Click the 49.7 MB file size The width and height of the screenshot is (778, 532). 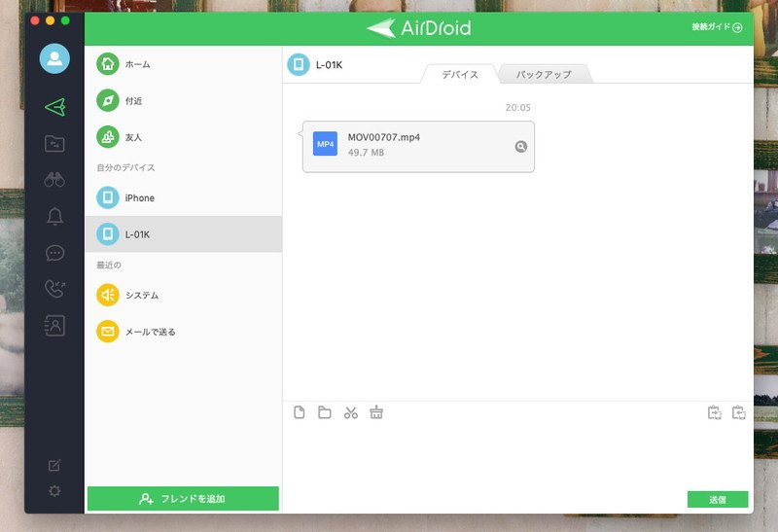pyautogui.click(x=366, y=153)
